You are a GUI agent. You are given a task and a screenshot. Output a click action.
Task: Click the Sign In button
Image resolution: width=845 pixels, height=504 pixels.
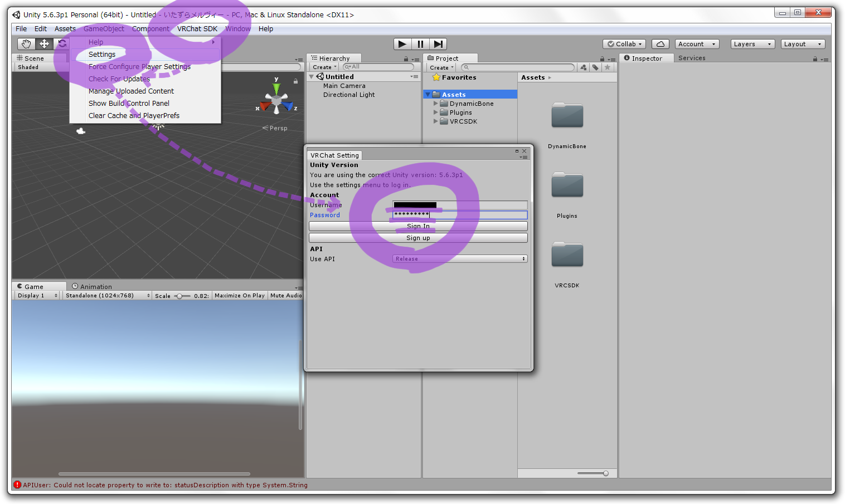coord(418,226)
